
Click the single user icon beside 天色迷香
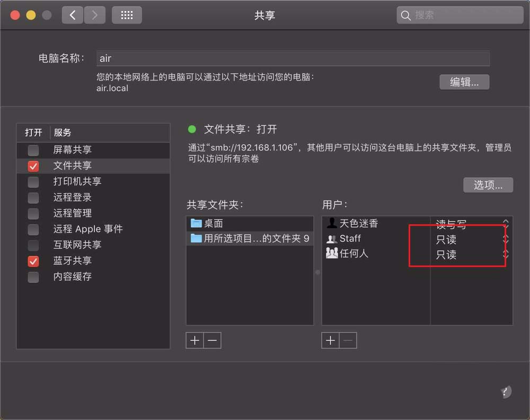click(x=331, y=224)
